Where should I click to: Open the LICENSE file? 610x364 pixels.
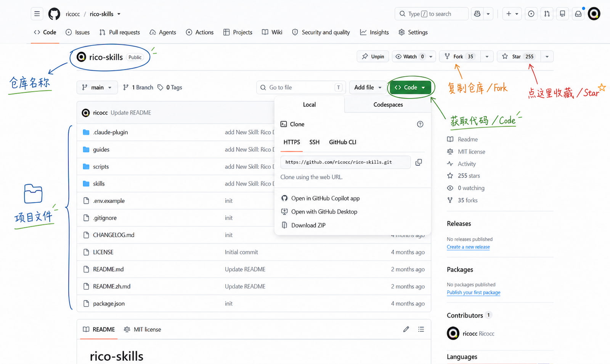pyautogui.click(x=103, y=252)
